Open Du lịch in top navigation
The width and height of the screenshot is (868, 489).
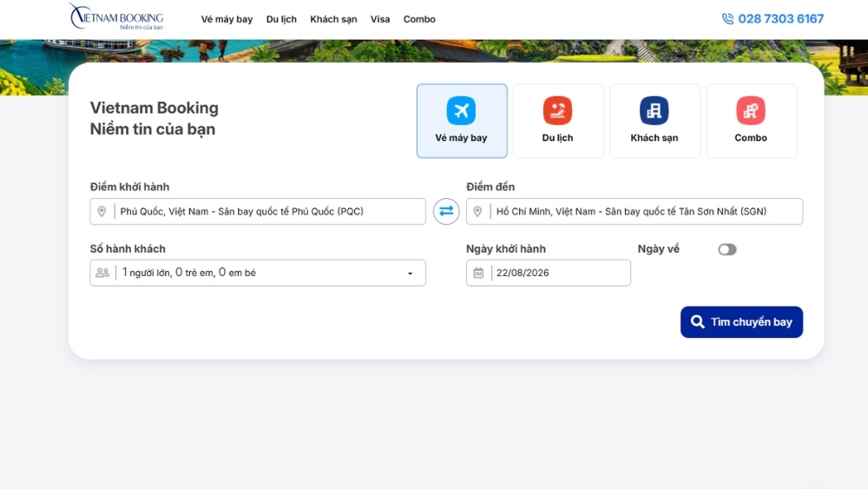281,19
